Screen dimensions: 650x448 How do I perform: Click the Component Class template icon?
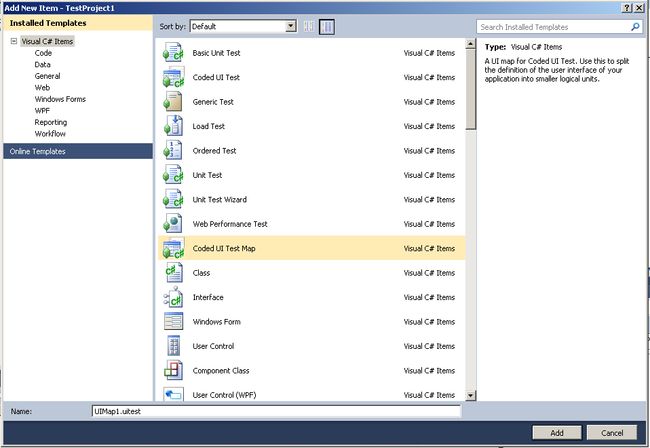[173, 371]
